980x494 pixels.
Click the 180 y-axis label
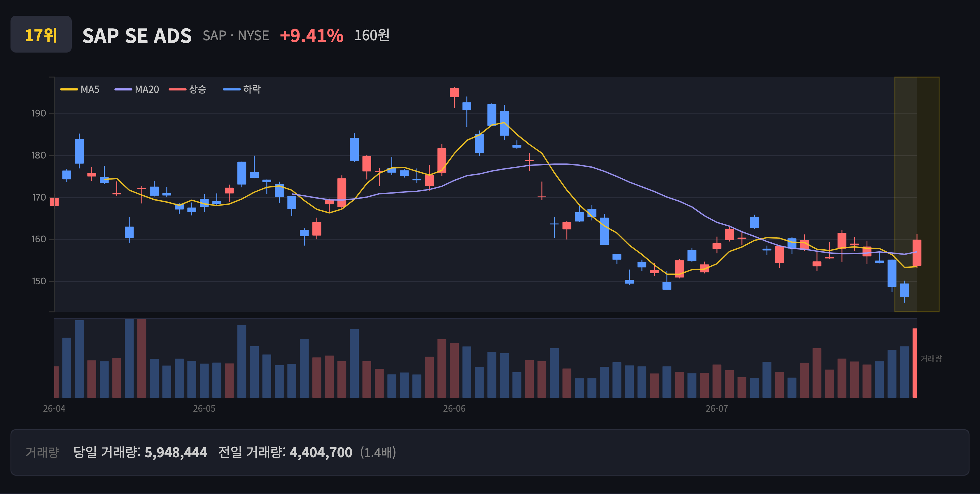coord(38,155)
